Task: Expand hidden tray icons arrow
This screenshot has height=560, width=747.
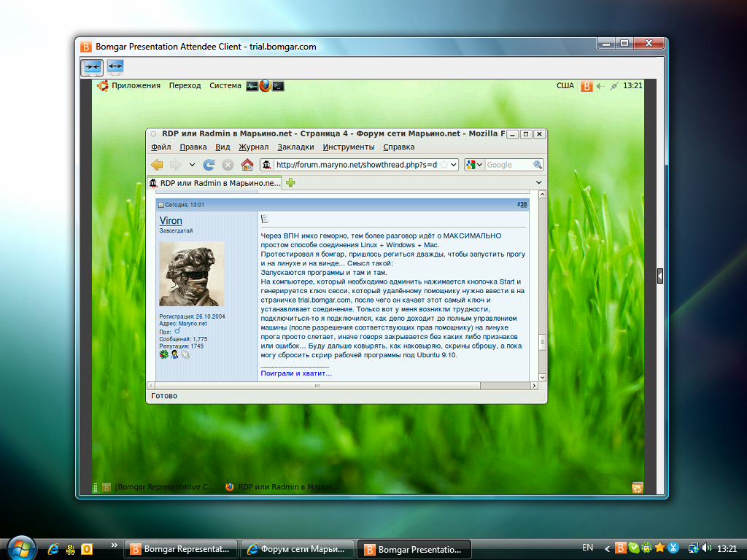Action: (607, 548)
